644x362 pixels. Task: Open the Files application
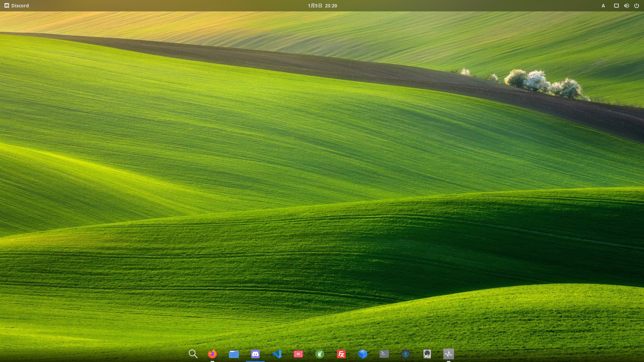(x=234, y=354)
